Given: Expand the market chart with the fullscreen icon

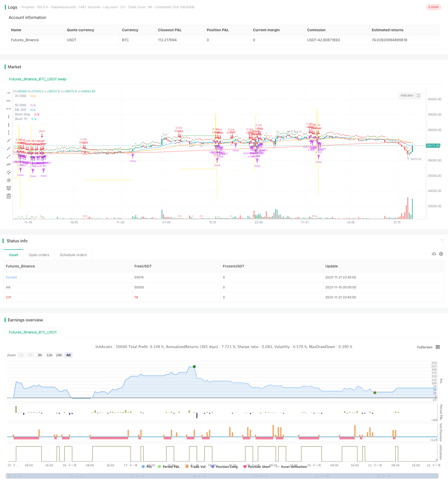Looking at the screenshot, I should tap(418, 95).
